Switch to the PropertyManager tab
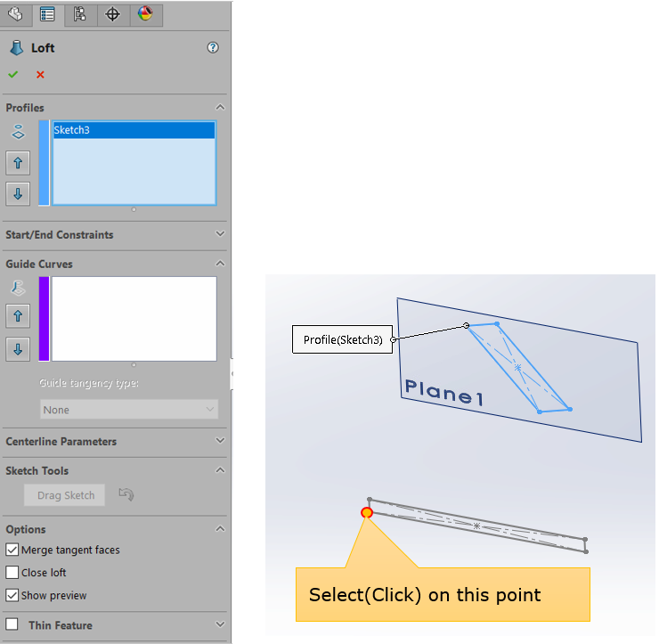 pyautogui.click(x=47, y=14)
